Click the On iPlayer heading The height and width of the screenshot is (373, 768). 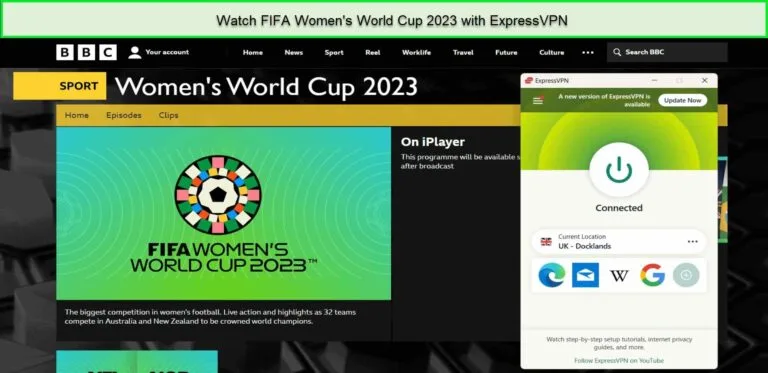coord(432,142)
